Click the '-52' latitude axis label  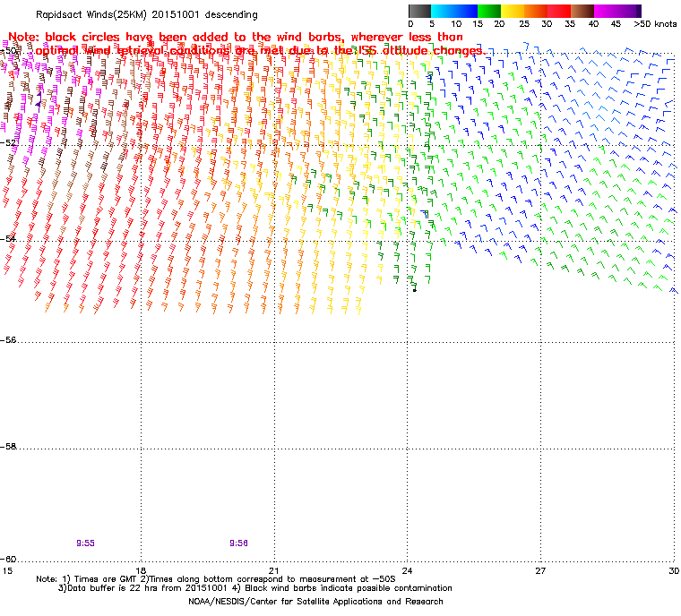click(x=8, y=142)
